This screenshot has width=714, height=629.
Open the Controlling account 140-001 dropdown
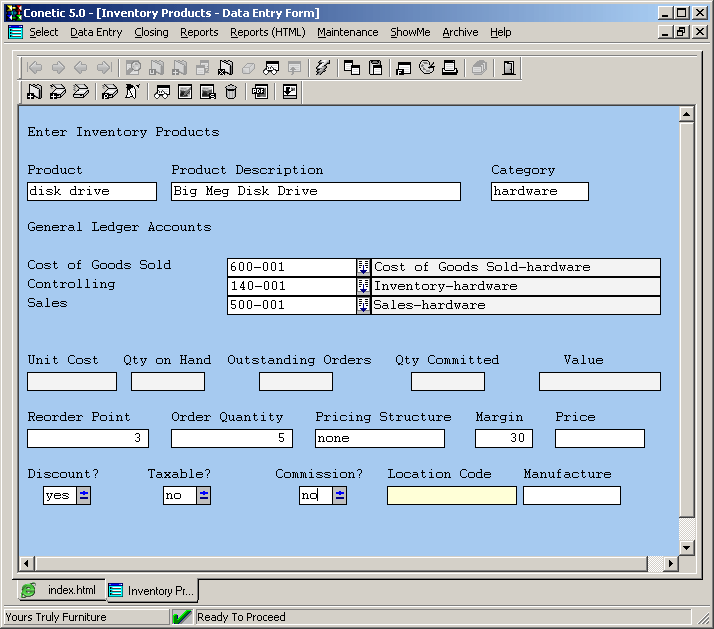click(364, 286)
